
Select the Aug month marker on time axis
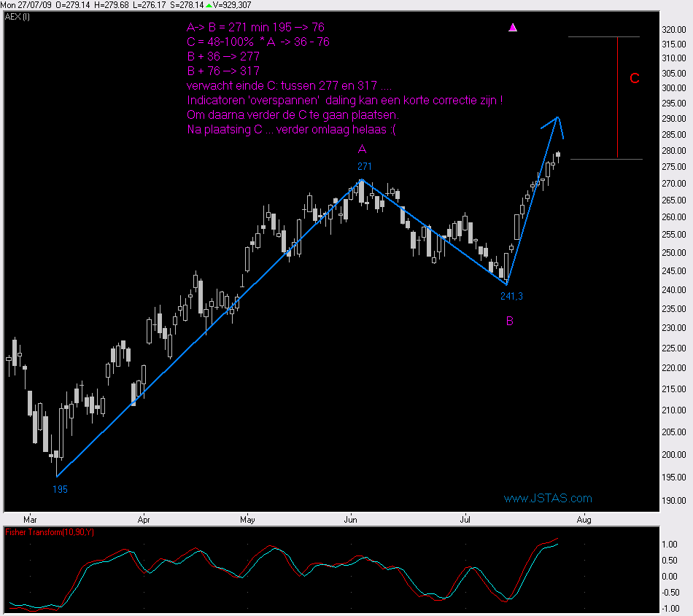pyautogui.click(x=583, y=520)
